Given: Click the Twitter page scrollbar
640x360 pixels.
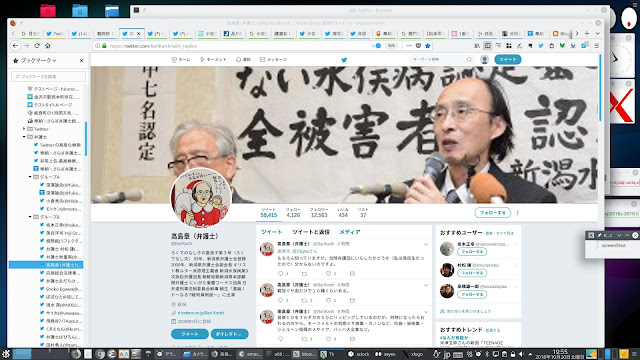Looking at the screenshot, I should [600, 88].
